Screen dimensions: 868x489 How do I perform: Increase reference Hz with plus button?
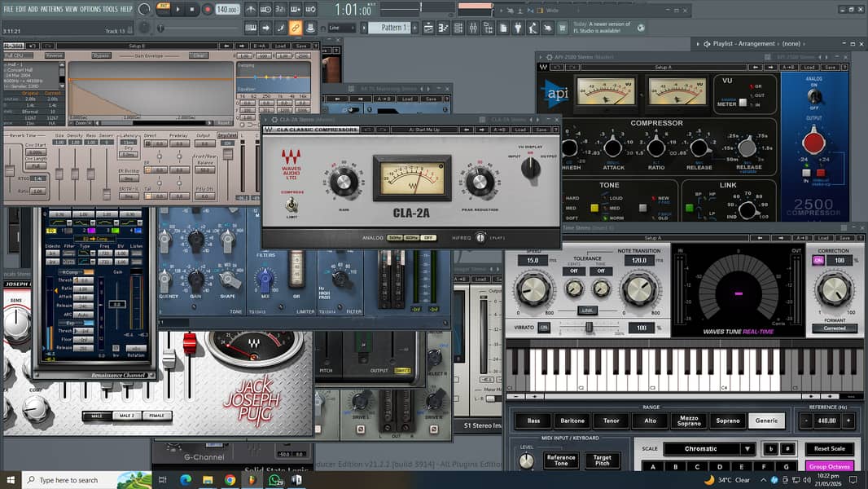click(848, 421)
